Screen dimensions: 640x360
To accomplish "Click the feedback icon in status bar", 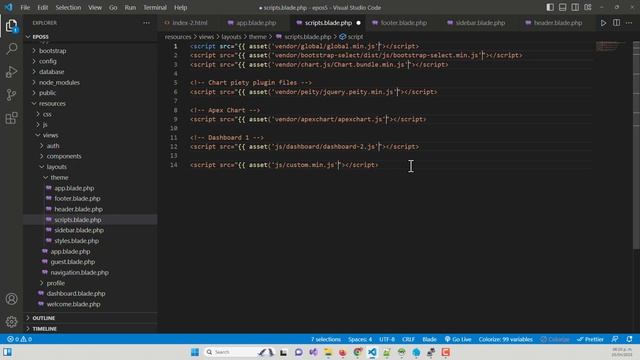I will pos(615,339).
